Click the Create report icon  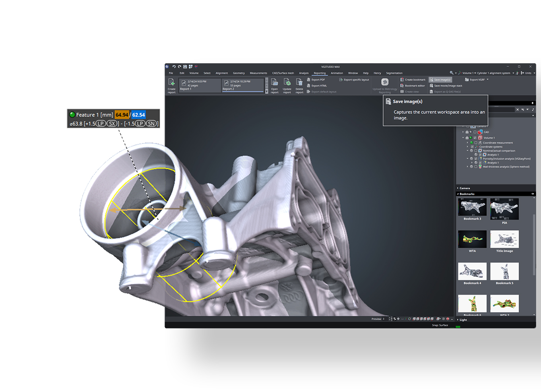(x=171, y=82)
